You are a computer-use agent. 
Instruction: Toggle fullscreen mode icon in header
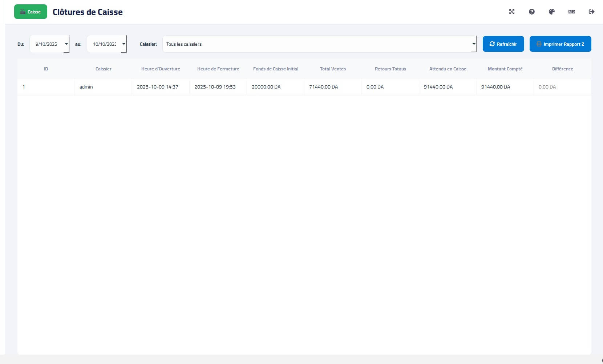point(511,12)
